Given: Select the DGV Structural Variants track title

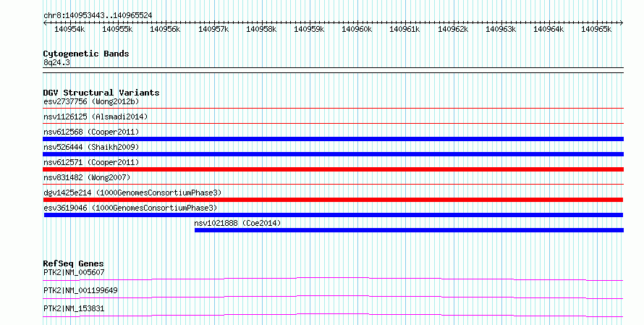Looking at the screenshot, I should 101,93.
